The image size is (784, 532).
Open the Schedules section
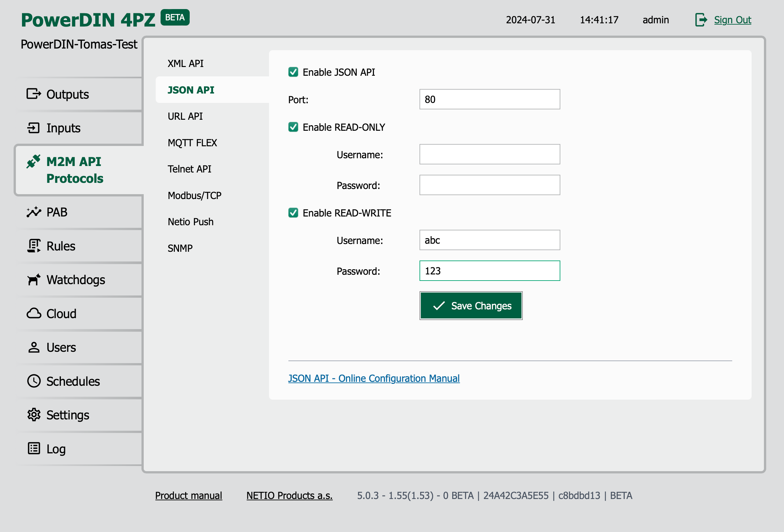pyautogui.click(x=79, y=381)
